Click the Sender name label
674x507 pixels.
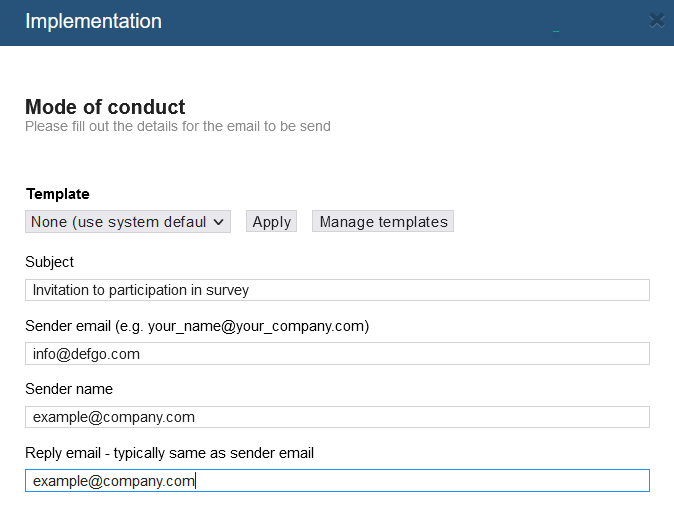pos(69,389)
